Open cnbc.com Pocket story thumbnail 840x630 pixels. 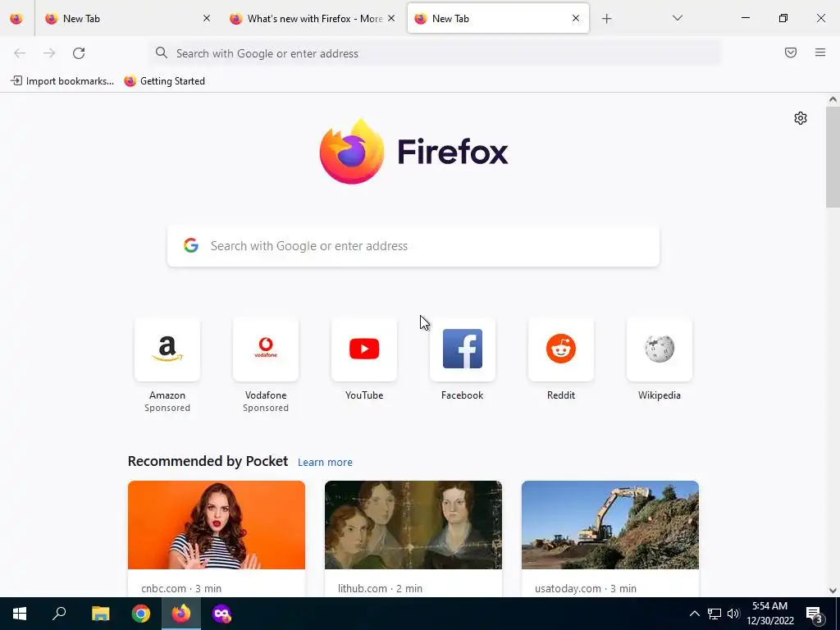(x=217, y=525)
